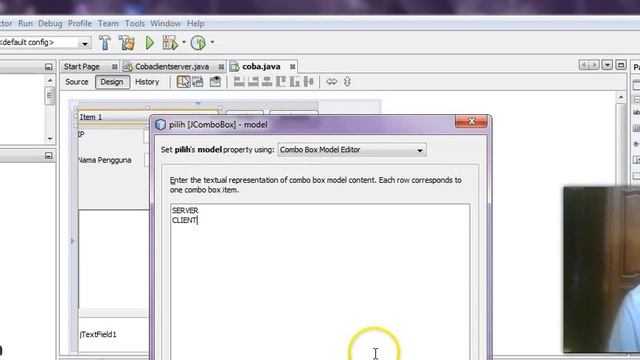Open the Help menu

196,23
